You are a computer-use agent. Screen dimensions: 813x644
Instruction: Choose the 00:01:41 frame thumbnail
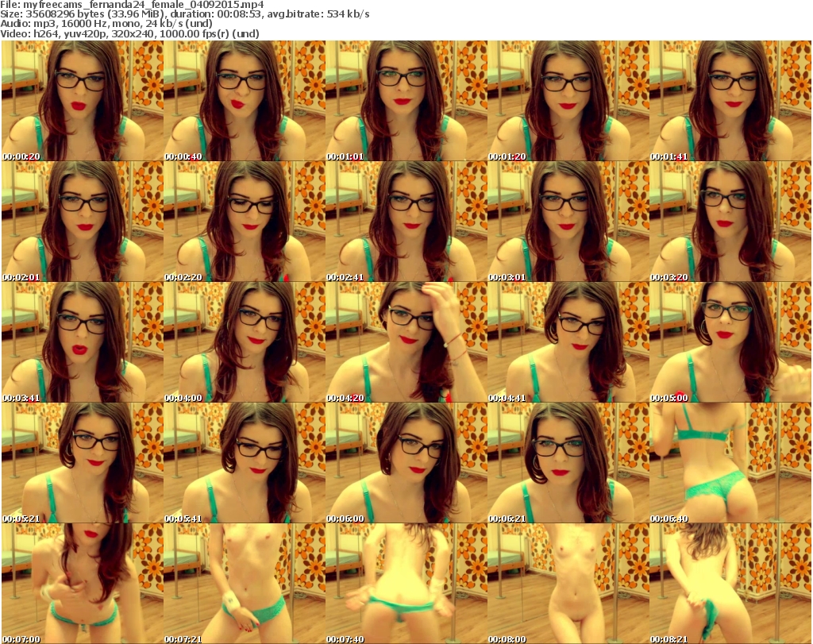[730, 101]
